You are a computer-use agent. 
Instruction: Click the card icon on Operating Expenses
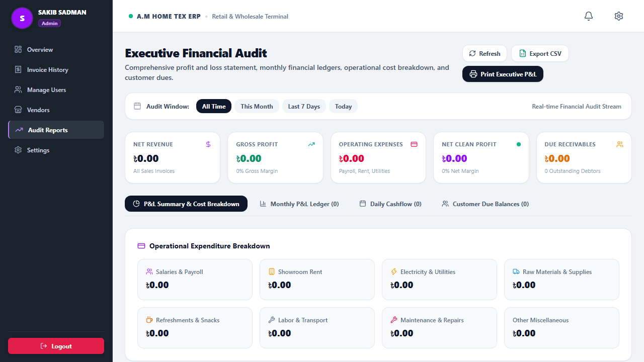coord(414,144)
